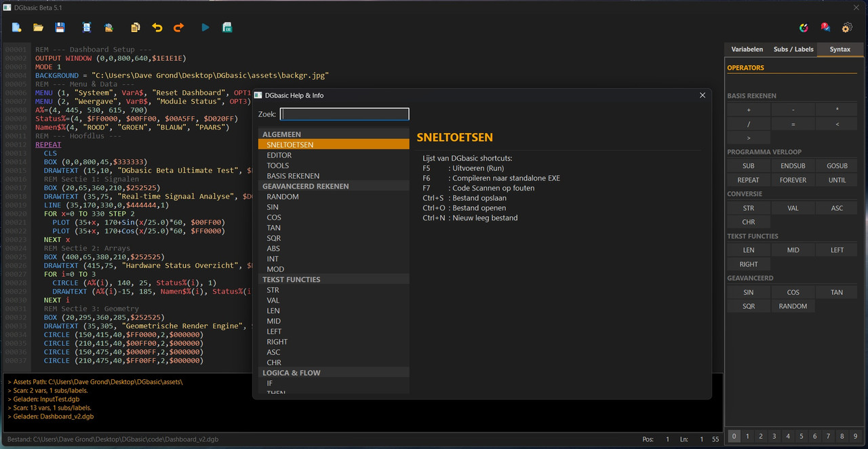
Task: Click the 'Geladen: InputTest.dgb' output line
Action: click(x=45, y=399)
